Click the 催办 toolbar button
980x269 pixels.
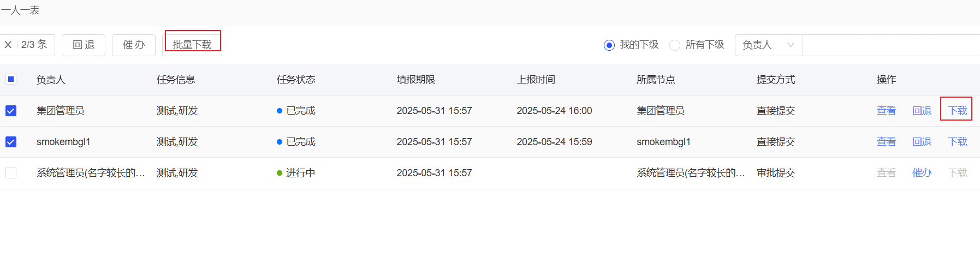(134, 45)
